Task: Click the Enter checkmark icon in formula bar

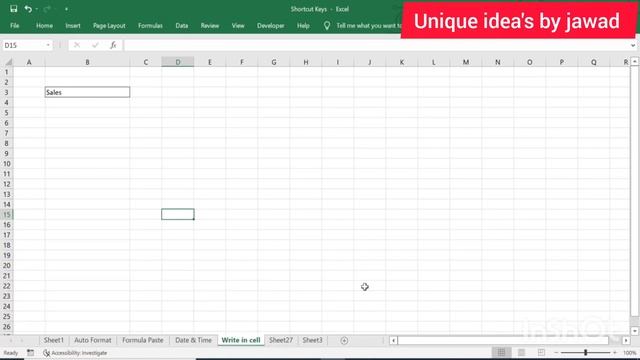Action: pos(95,45)
